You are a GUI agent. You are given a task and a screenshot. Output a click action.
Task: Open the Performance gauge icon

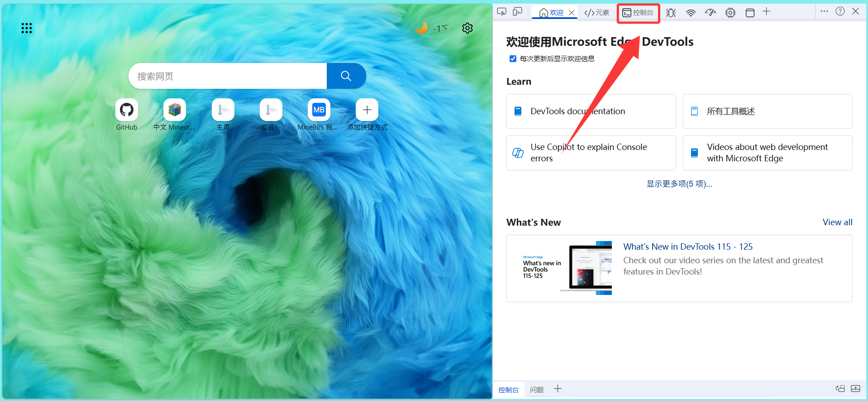711,13
